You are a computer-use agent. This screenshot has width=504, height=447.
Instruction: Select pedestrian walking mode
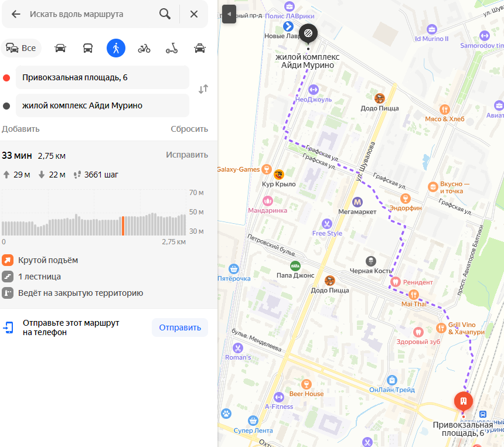pos(116,48)
